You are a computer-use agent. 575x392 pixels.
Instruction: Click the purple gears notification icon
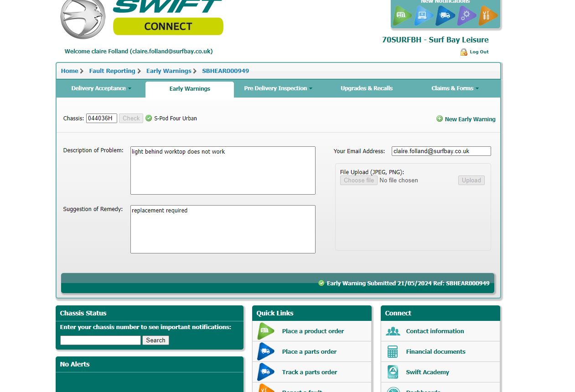466,15
